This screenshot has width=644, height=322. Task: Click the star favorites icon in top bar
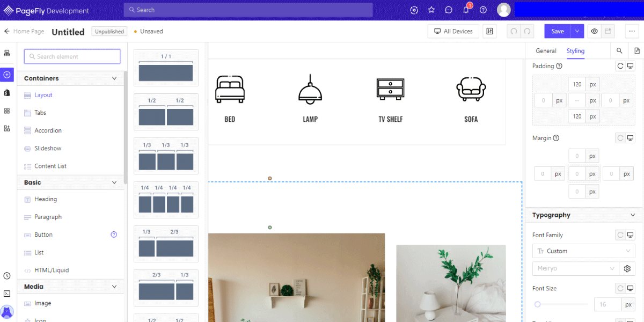point(431,10)
